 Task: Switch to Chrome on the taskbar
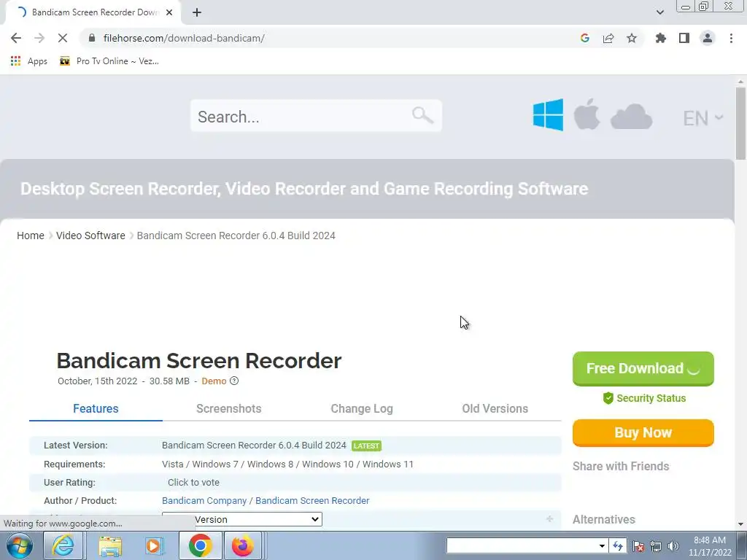(200, 545)
